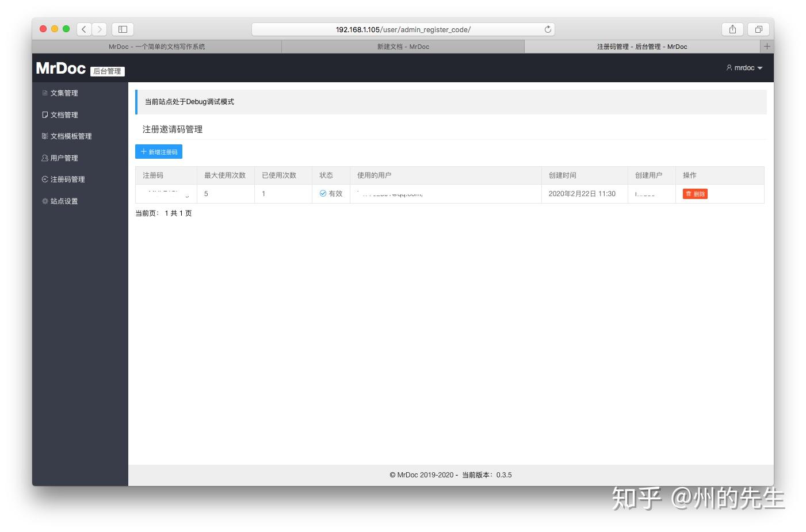The image size is (806, 532).
Task: Open 站点设置 settings page
Action: point(64,201)
